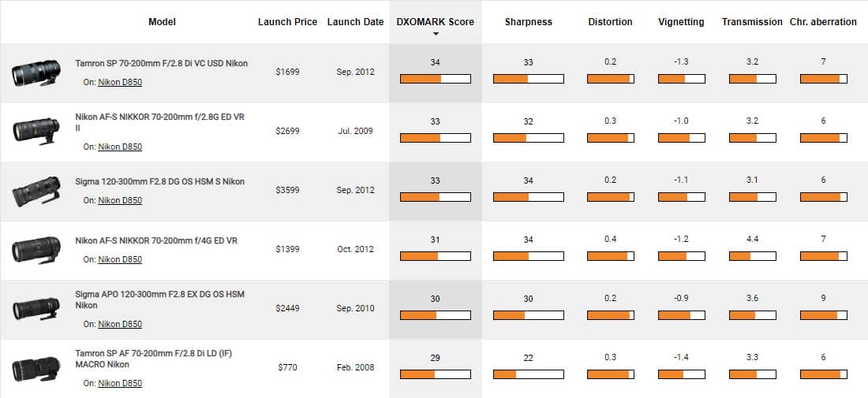Click the Model column header

tap(162, 22)
